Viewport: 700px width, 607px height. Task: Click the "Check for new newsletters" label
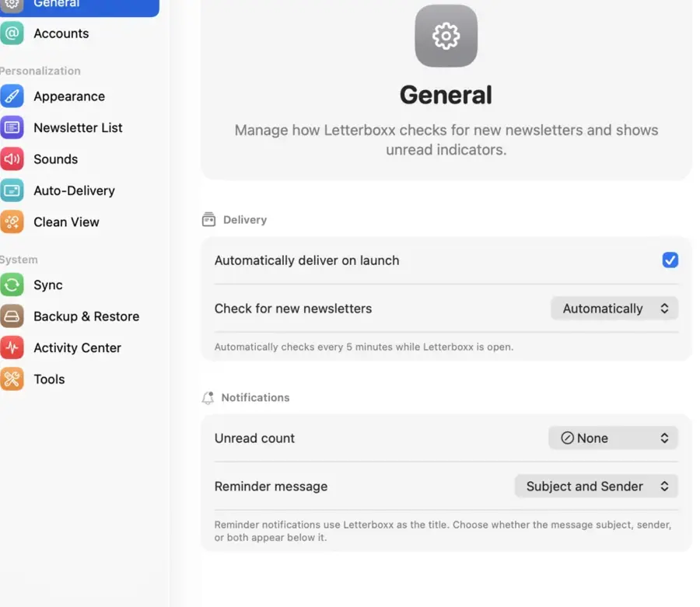pos(293,309)
